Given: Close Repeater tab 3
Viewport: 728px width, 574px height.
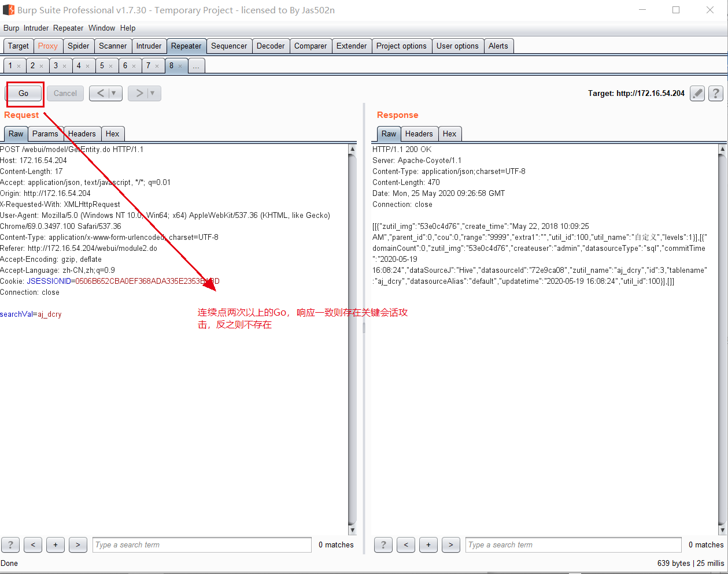Looking at the screenshot, I should 65,66.
